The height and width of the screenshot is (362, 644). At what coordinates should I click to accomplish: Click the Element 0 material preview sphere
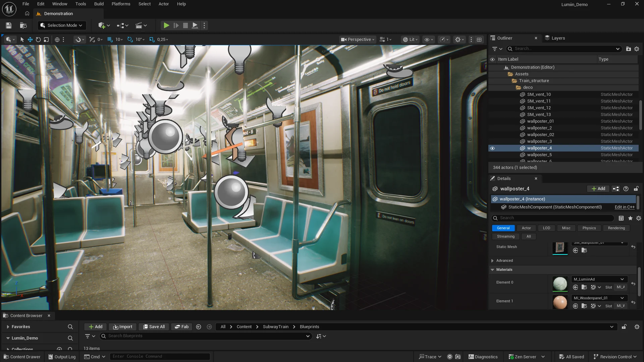pyautogui.click(x=560, y=284)
